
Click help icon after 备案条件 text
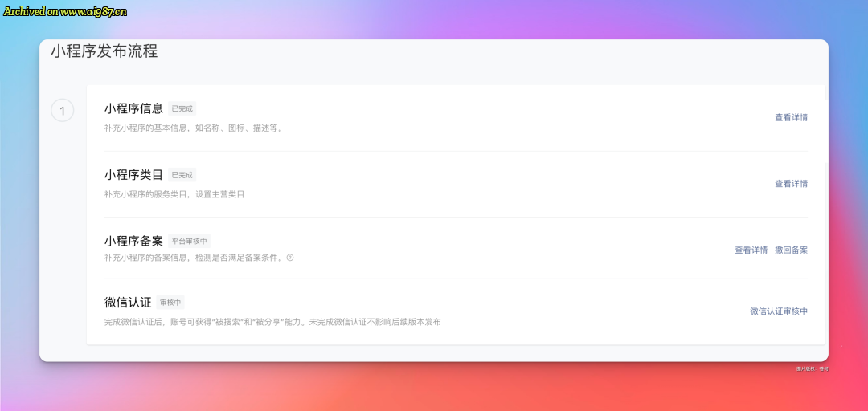(290, 257)
